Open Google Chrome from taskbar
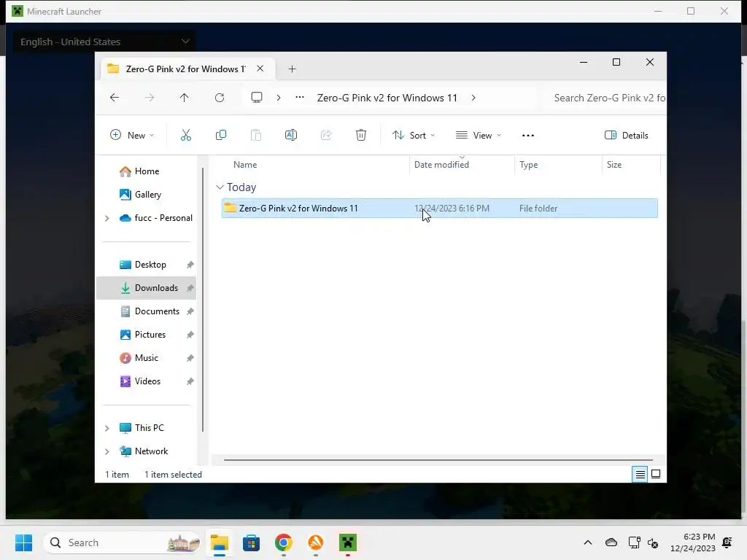747x560 pixels. [284, 542]
